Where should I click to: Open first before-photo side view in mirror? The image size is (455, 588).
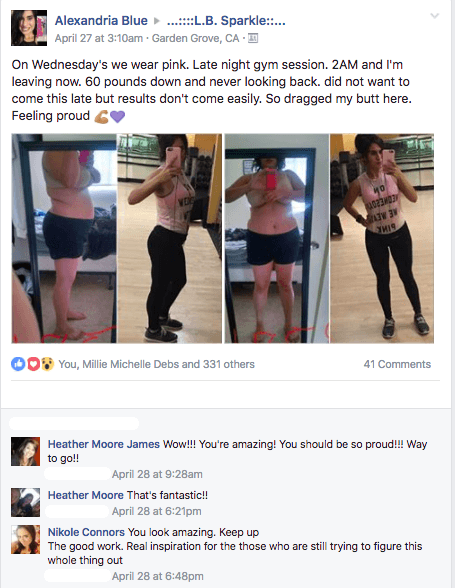(x=64, y=238)
